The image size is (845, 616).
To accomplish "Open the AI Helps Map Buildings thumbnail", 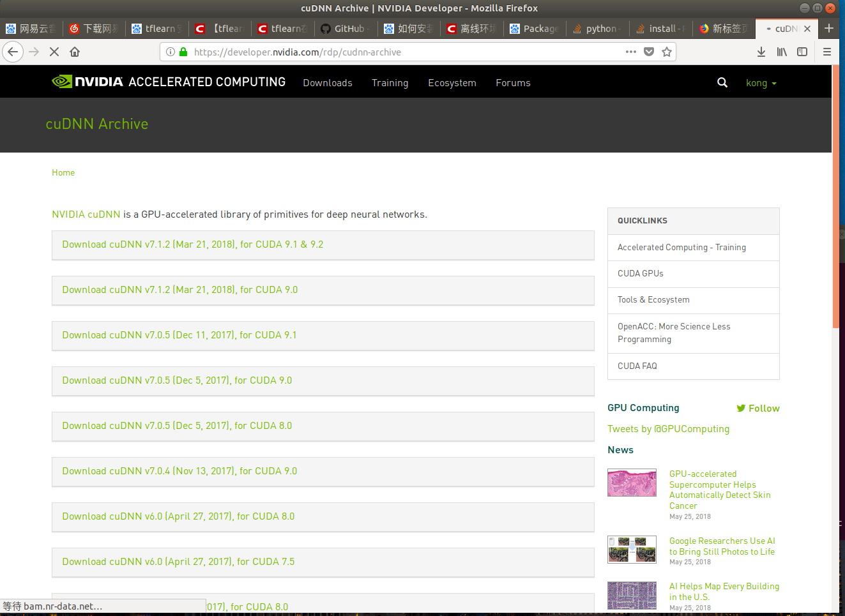I will pos(632,596).
